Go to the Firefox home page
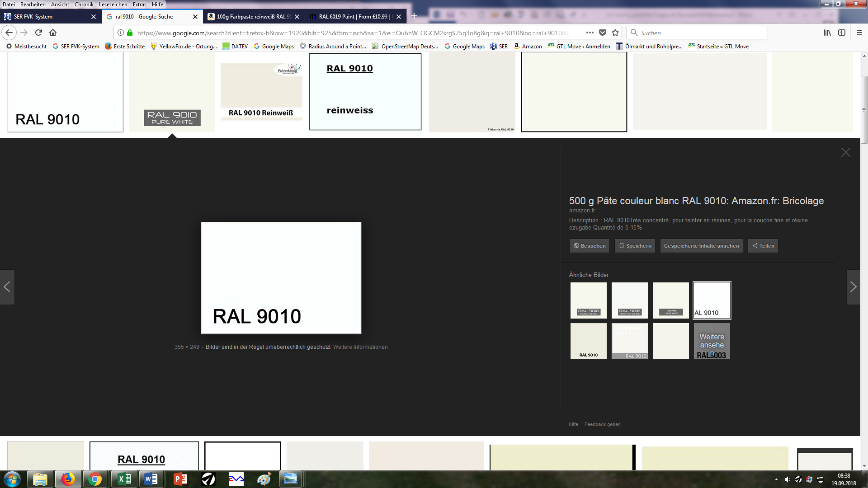868x488 pixels. [53, 33]
